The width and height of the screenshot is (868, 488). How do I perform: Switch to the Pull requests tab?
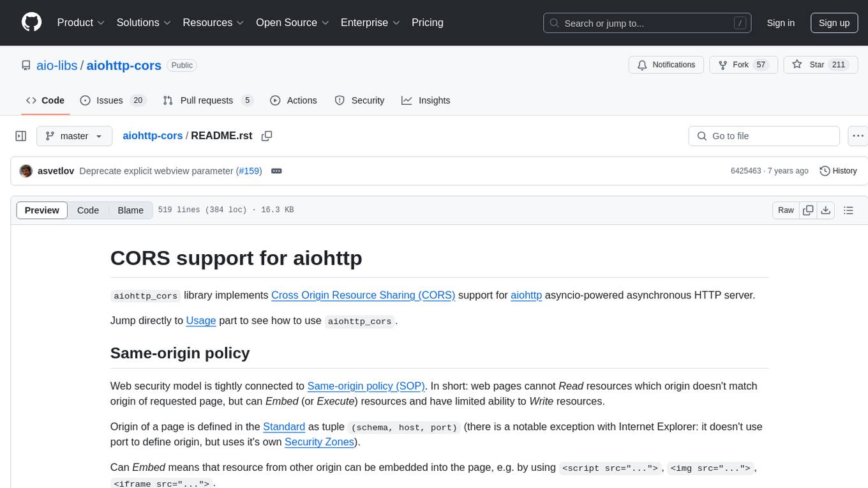tap(208, 100)
